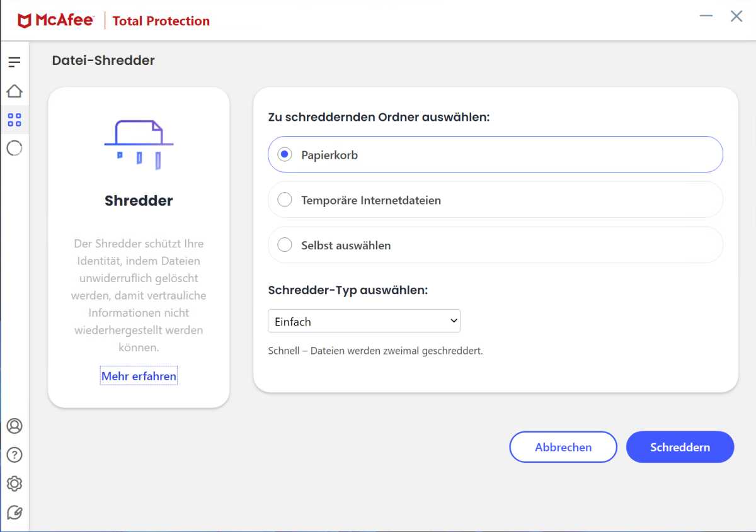756x532 pixels.
Task: Open the help icon in sidebar
Action: 14,455
